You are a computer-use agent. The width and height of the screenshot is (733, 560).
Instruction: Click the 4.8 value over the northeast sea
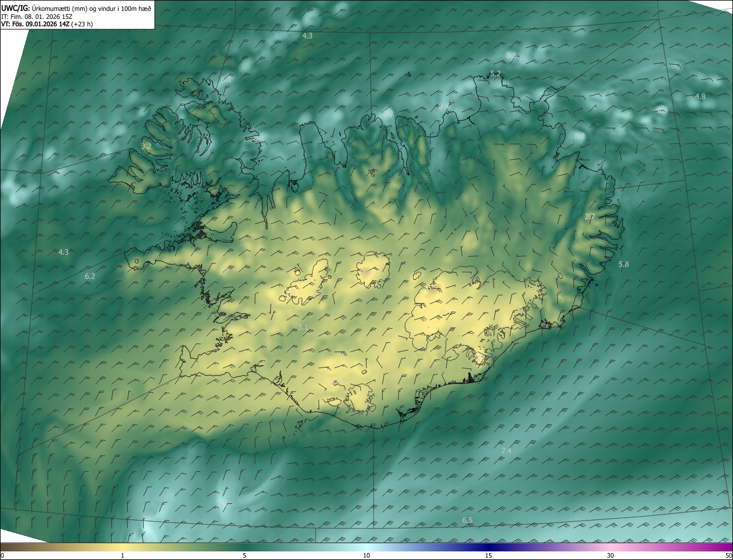point(700,96)
